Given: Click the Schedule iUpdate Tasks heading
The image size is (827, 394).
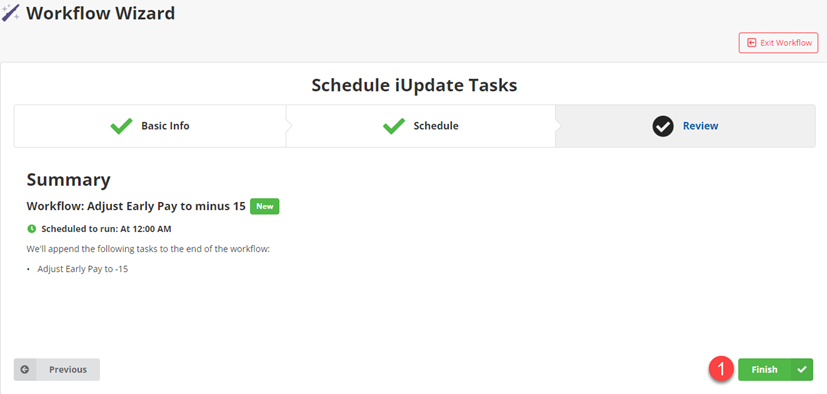Looking at the screenshot, I should [x=414, y=85].
